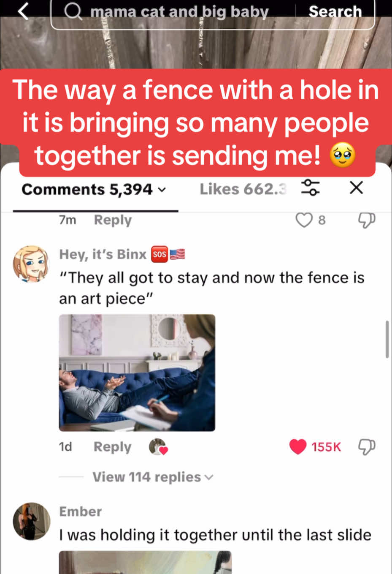Dislike the Binx comment
The width and height of the screenshot is (392, 574).
click(366, 446)
